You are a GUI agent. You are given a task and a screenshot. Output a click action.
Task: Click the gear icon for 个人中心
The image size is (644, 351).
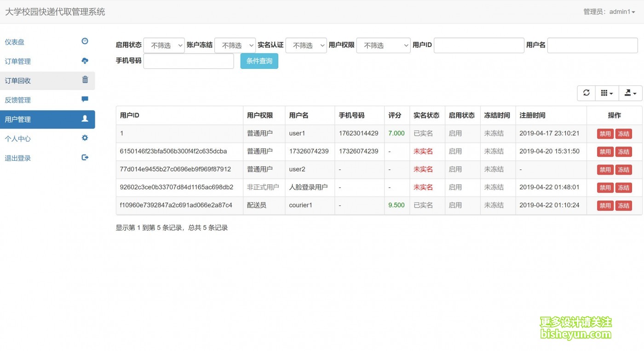85,138
